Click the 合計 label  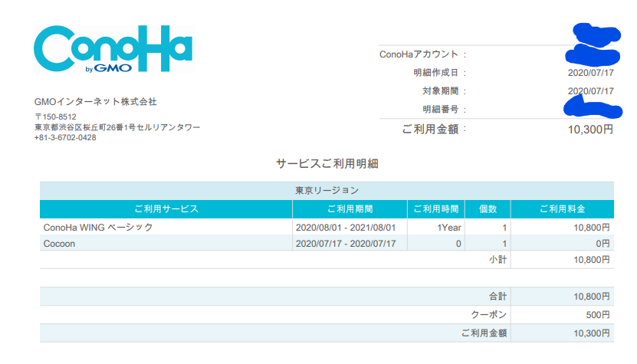pyautogui.click(x=498, y=296)
